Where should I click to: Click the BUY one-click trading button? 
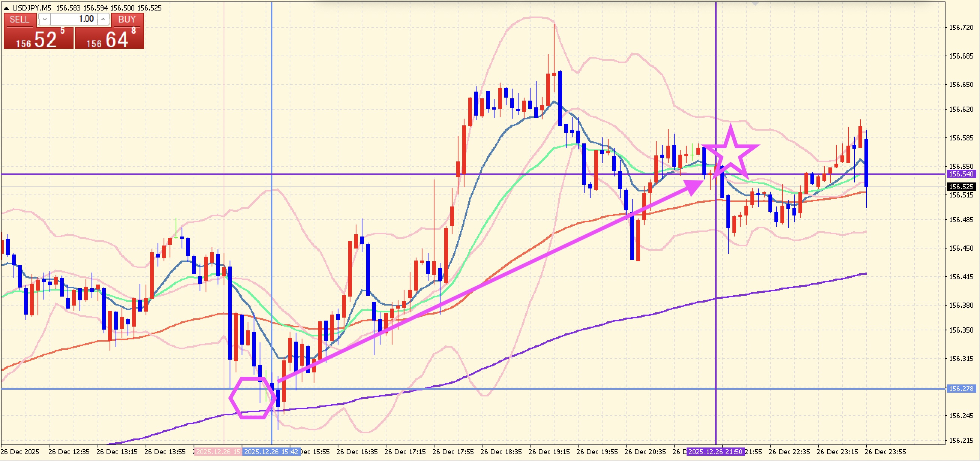tap(127, 20)
